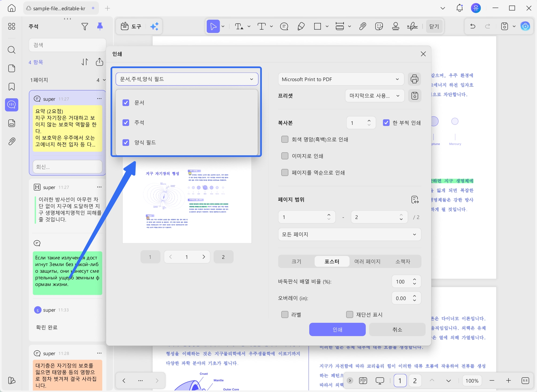Open printer properties icon in dialog
The width and height of the screenshot is (537, 392).
(x=415, y=79)
